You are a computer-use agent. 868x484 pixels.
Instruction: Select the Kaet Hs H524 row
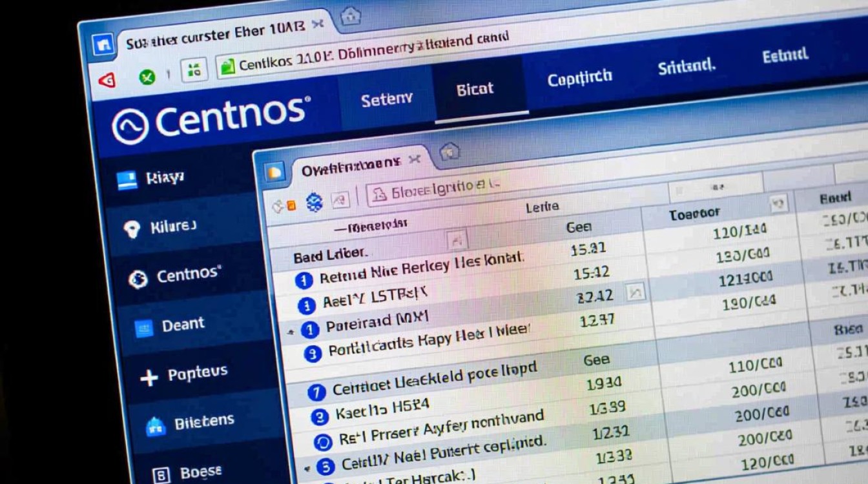(x=382, y=408)
